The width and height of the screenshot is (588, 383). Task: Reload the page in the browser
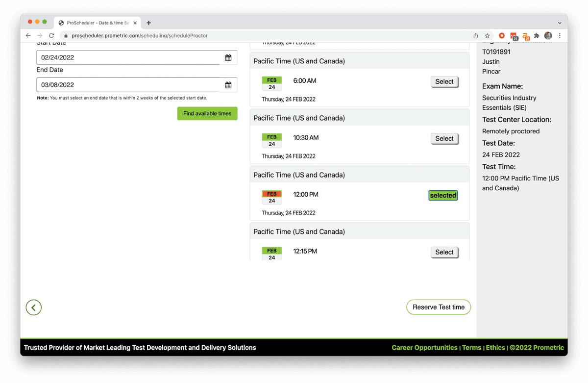[51, 36]
